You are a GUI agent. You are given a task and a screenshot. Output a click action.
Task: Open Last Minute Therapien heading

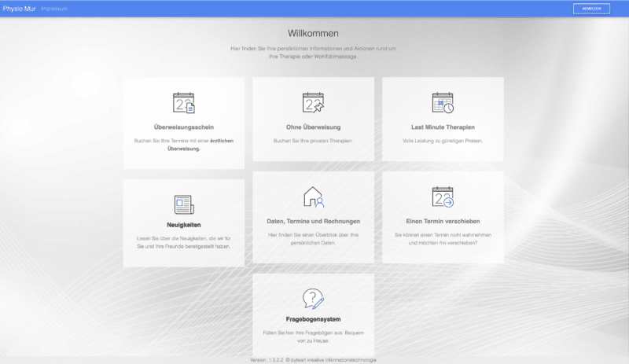[x=443, y=127]
